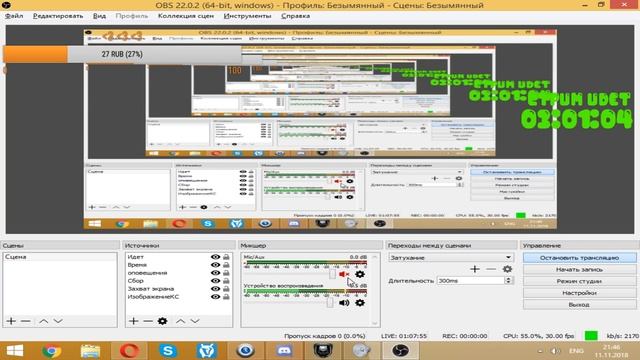
Task: Open Google Chrome from taskbar
Action: pos(52,351)
